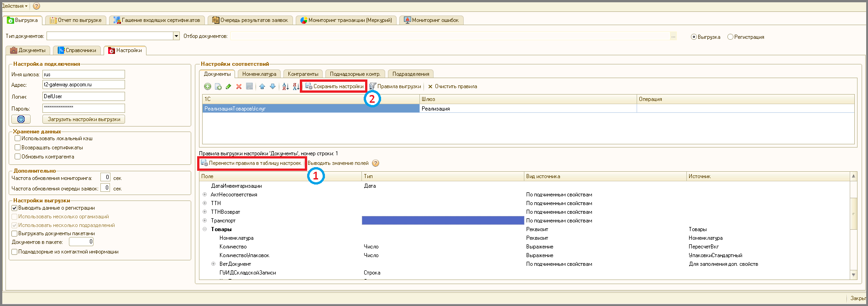Image resolution: width=868 pixels, height=306 pixels.
Task: Move row up with blue arrow icon
Action: pos(262,86)
